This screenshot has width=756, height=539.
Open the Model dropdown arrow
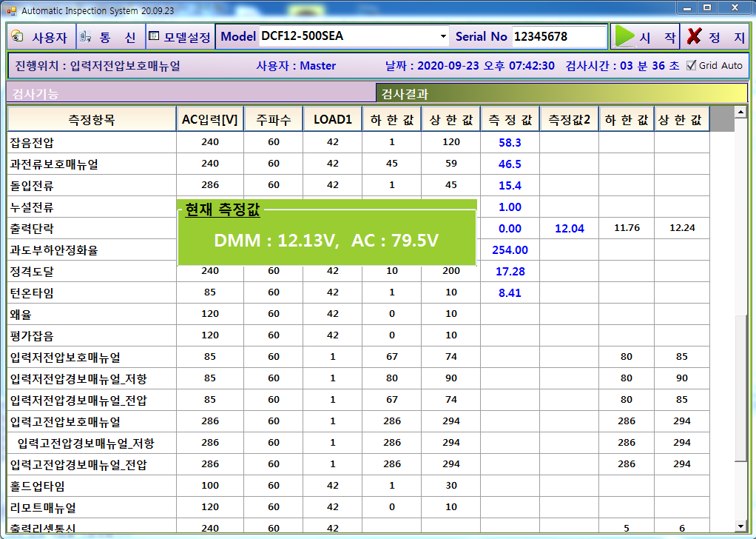tap(442, 36)
